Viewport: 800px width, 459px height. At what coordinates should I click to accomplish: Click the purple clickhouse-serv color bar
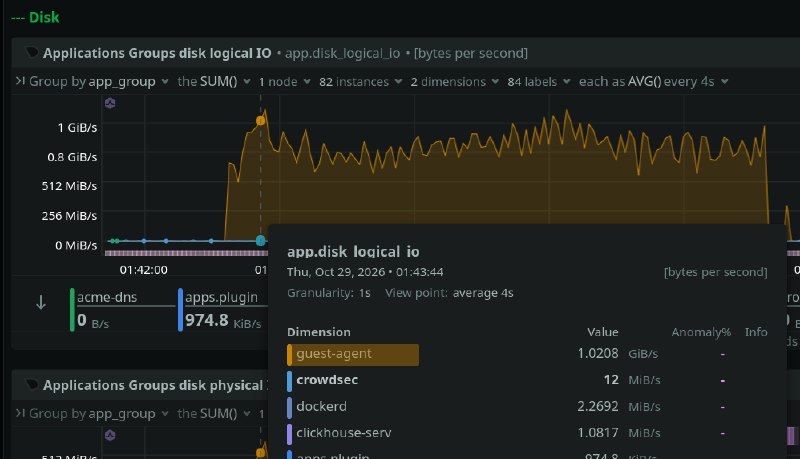tap(289, 434)
